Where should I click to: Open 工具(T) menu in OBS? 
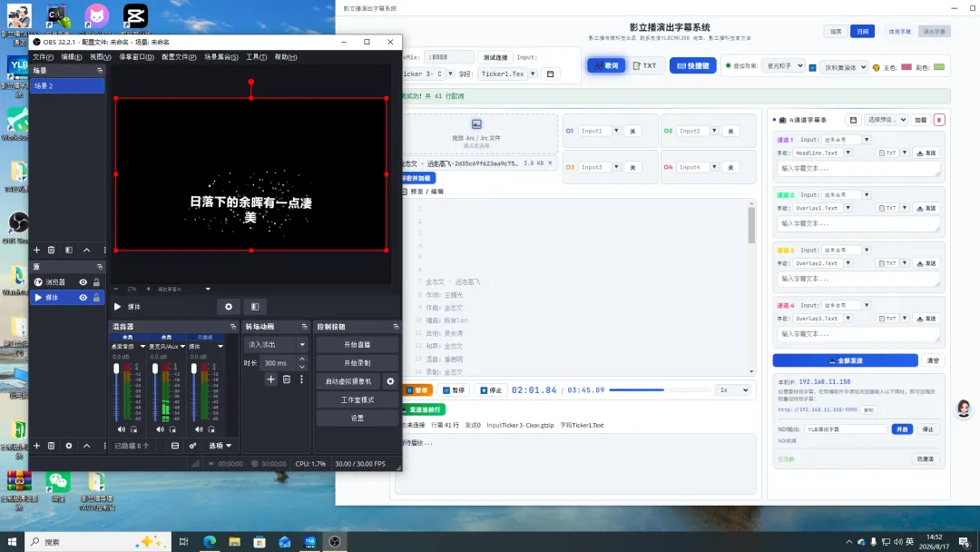point(256,57)
